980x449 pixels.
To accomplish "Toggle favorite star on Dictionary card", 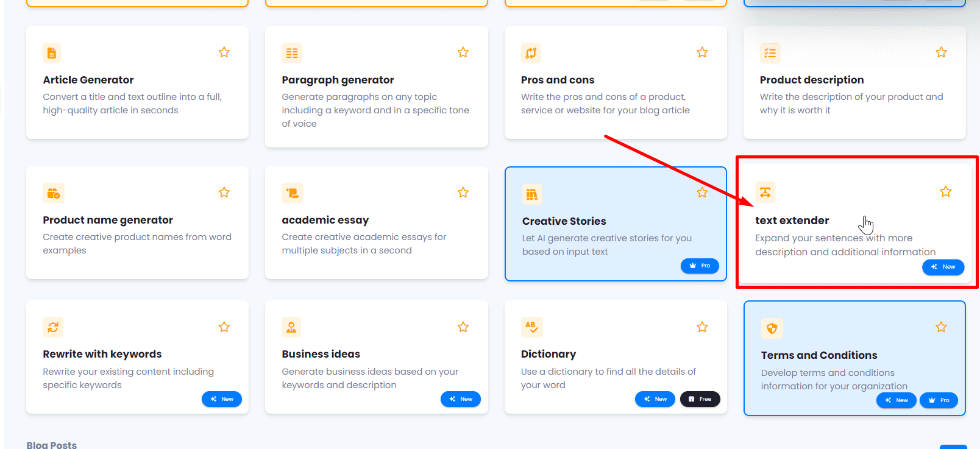I will tap(702, 327).
